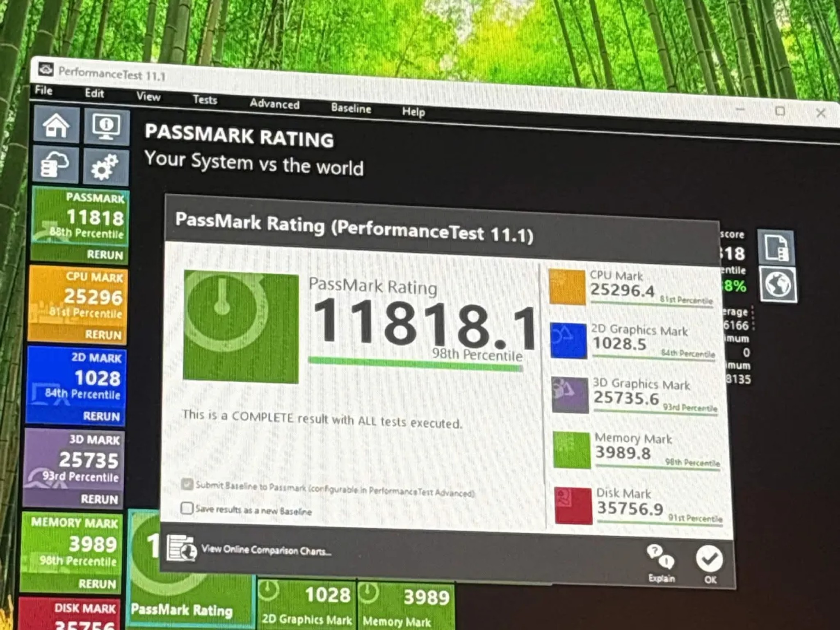Click the red Disk Mark icon in dialog
The width and height of the screenshot is (840, 630).
coord(573,505)
